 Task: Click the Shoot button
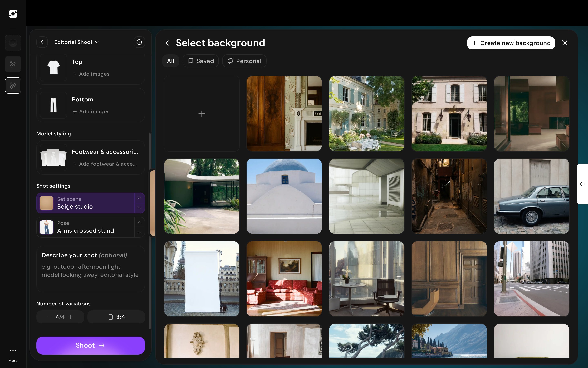click(x=91, y=345)
